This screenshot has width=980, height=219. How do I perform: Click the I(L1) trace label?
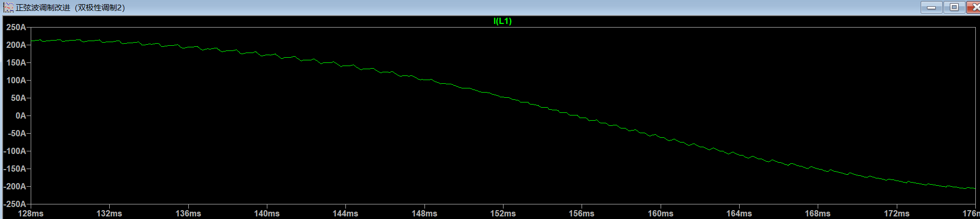(502, 21)
